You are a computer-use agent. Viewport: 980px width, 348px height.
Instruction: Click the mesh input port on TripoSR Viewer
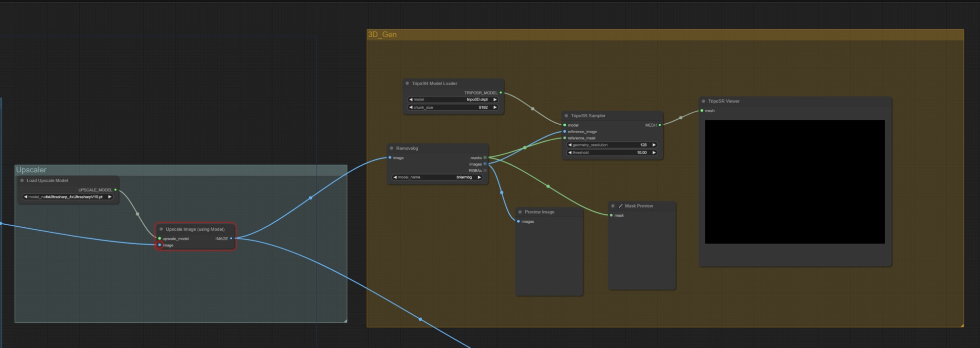(x=702, y=111)
